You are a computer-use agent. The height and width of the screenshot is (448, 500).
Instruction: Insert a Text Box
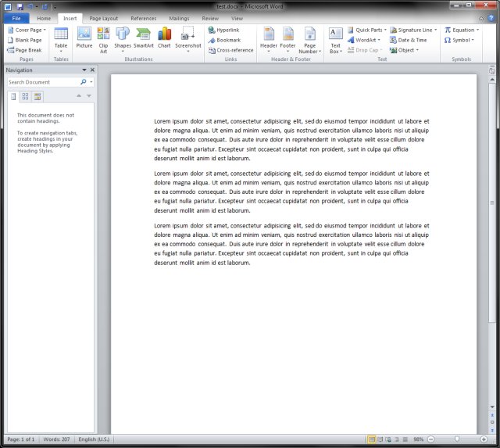[x=335, y=40]
